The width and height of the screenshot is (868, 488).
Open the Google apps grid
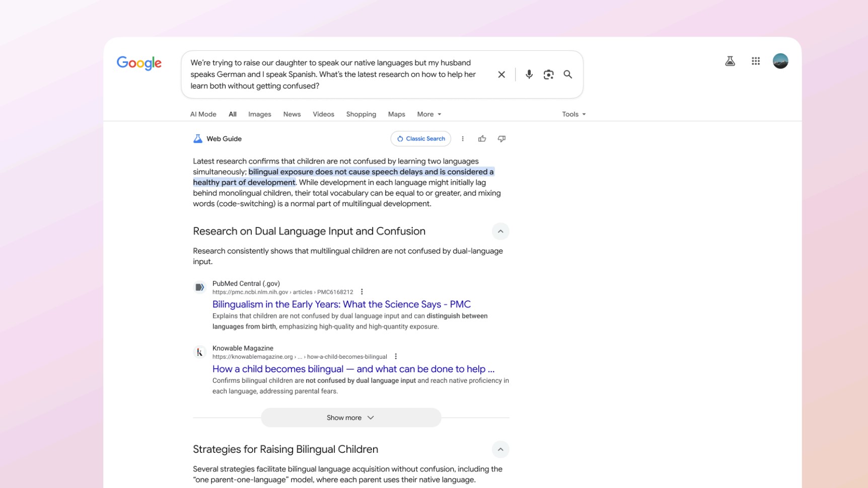[755, 61]
